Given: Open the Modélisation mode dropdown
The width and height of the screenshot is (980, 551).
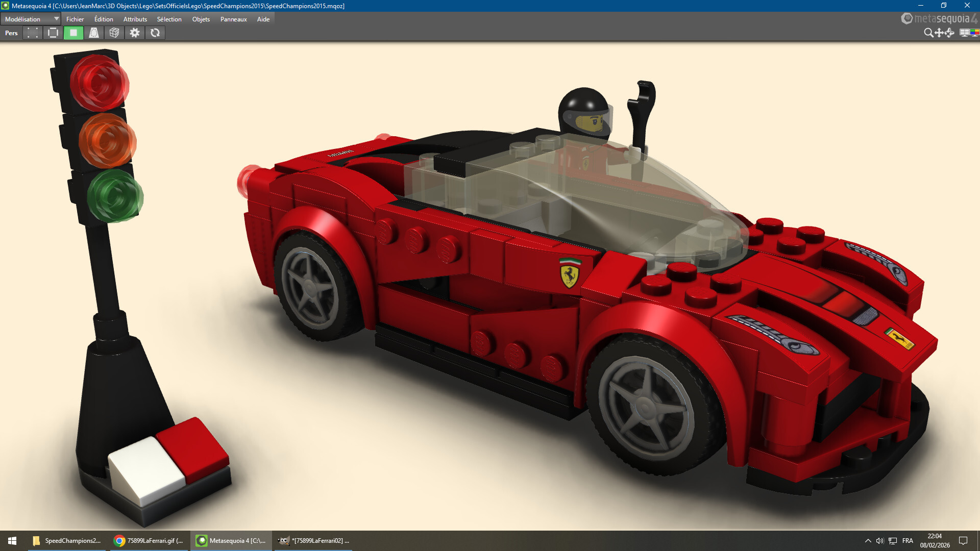Looking at the screenshot, I should click(x=31, y=19).
